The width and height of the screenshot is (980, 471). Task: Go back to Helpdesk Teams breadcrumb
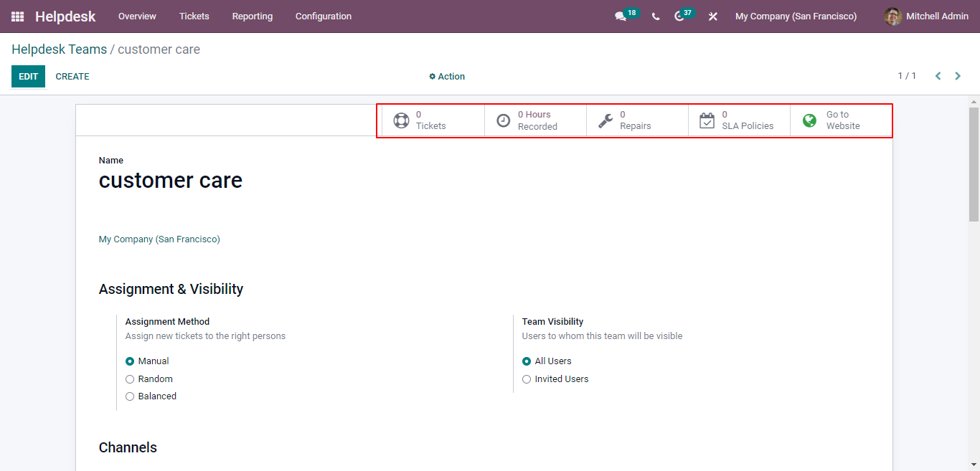tap(59, 49)
